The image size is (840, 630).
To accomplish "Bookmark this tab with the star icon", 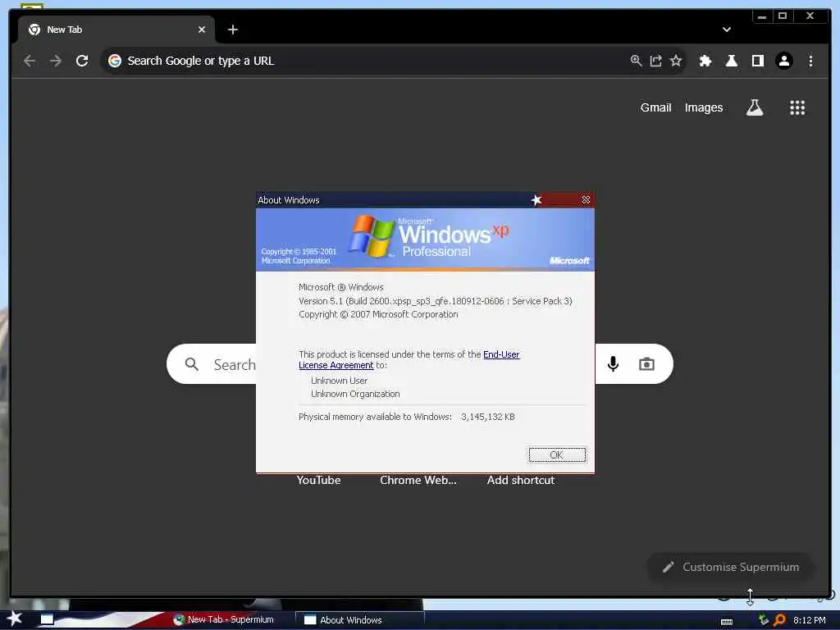I will (676, 61).
